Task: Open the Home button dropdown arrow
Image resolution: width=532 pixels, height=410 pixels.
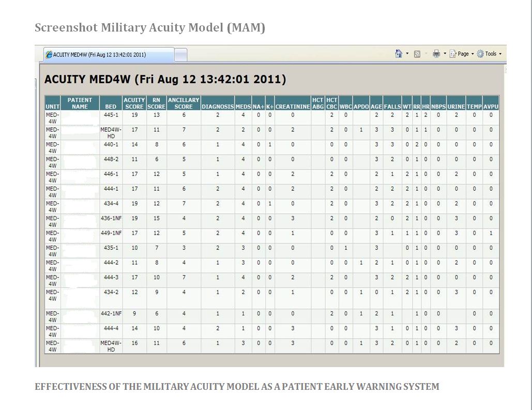Action: 407,54
